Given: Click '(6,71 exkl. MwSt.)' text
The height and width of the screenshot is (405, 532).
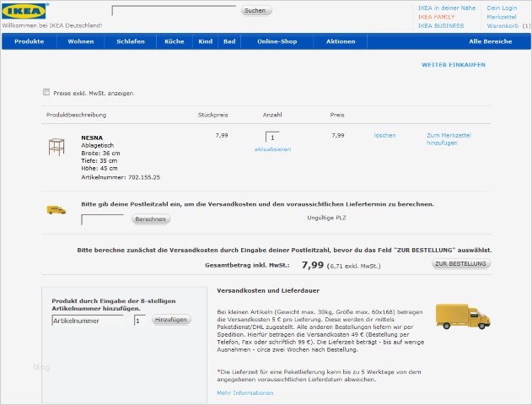Looking at the screenshot, I should pos(353,267).
